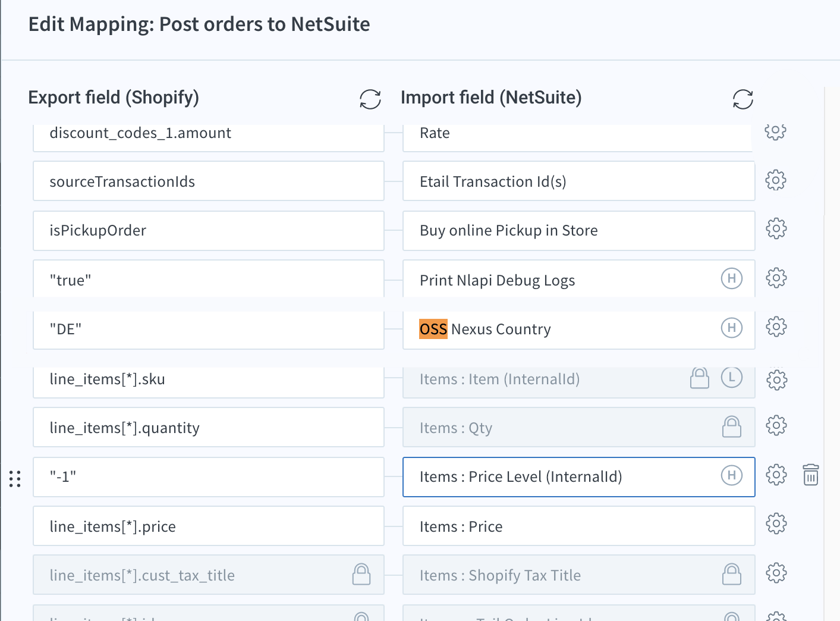Click lock icon on Items : Item (InternalId)
Viewport: 840px width, 621px height.
pyautogui.click(x=700, y=378)
